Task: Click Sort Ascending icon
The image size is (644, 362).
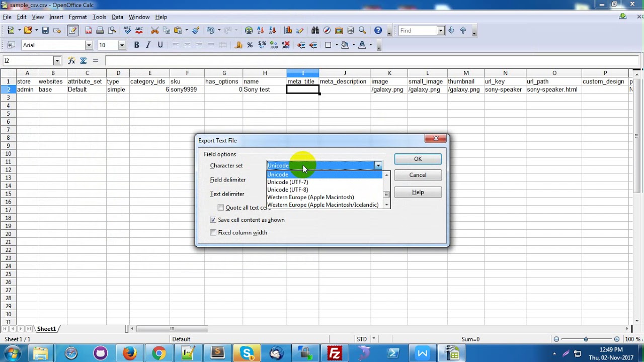Action: point(261,31)
